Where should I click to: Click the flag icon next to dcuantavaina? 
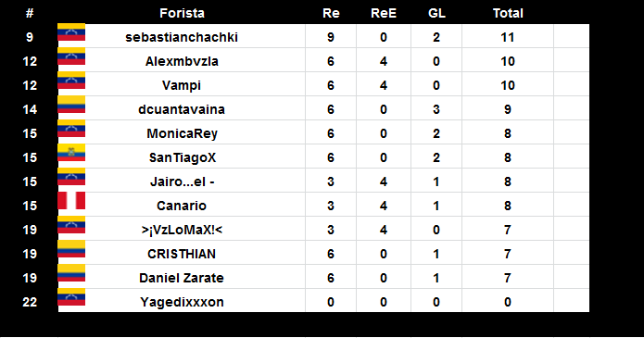(71, 105)
